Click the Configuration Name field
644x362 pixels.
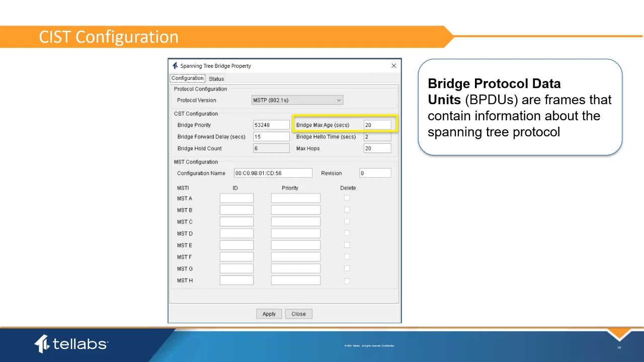[273, 173]
